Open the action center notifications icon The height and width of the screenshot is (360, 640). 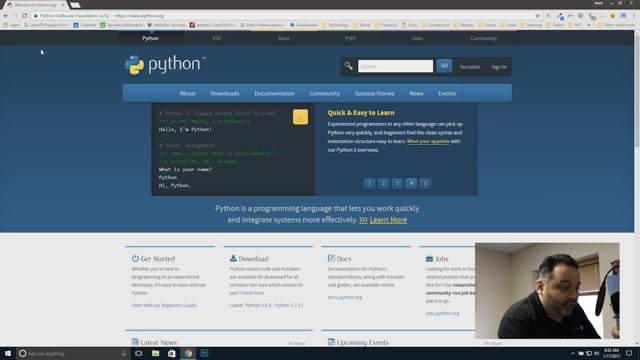[x=629, y=353]
